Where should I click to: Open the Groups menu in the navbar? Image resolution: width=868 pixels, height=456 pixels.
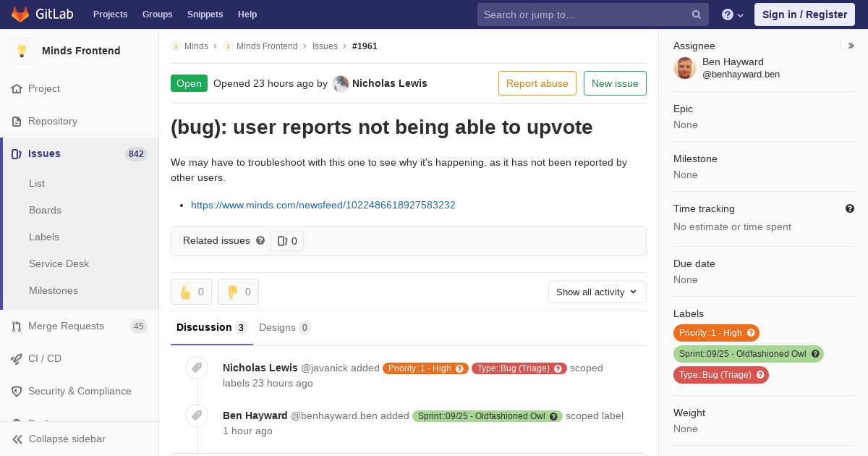[158, 14]
